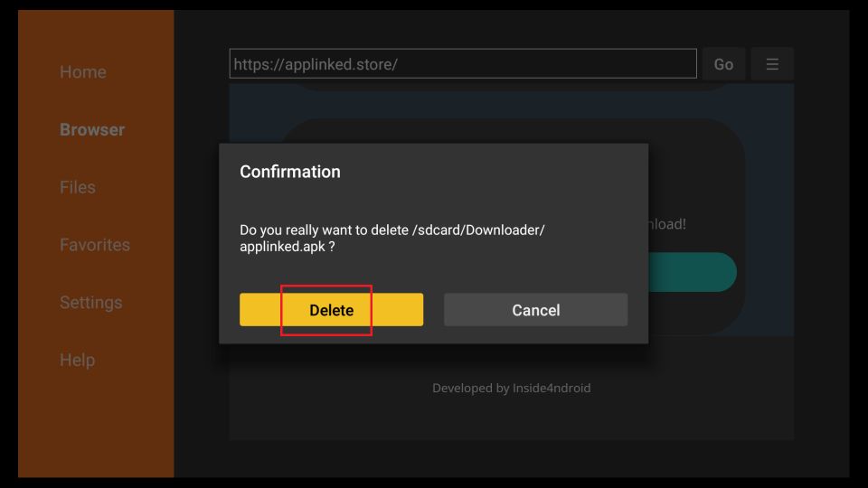The height and width of the screenshot is (488, 868).
Task: Open Help in the sidebar
Action: (77, 360)
